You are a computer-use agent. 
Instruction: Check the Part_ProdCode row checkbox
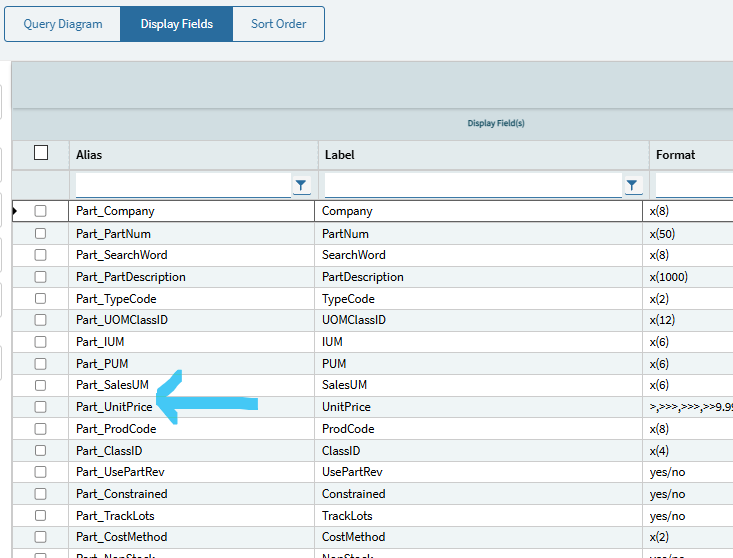(x=41, y=429)
